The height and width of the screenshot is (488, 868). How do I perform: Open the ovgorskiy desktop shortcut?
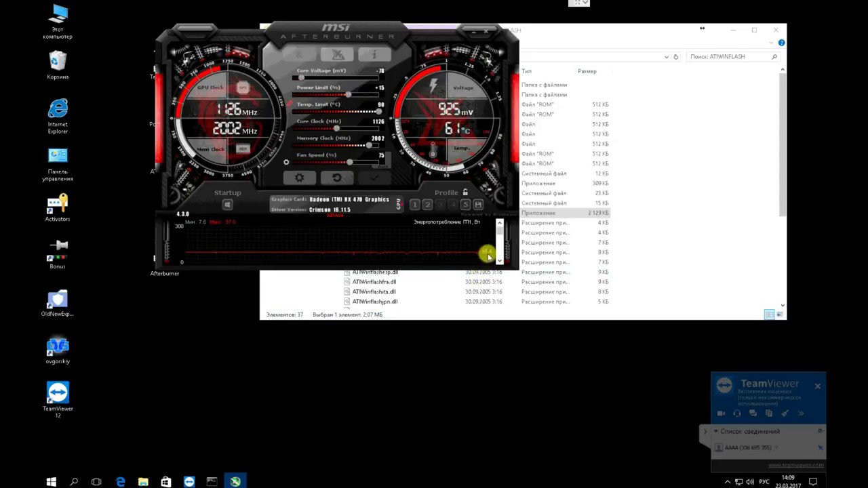58,350
